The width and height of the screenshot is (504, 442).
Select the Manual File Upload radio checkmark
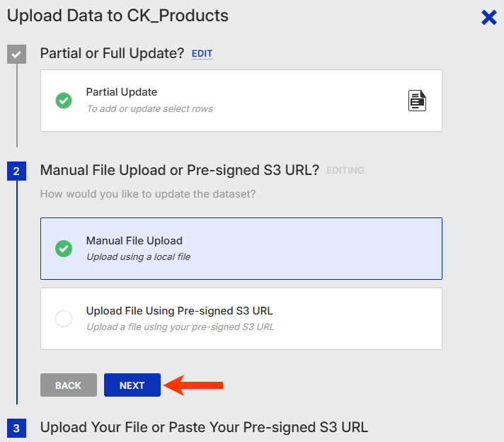[x=64, y=249]
